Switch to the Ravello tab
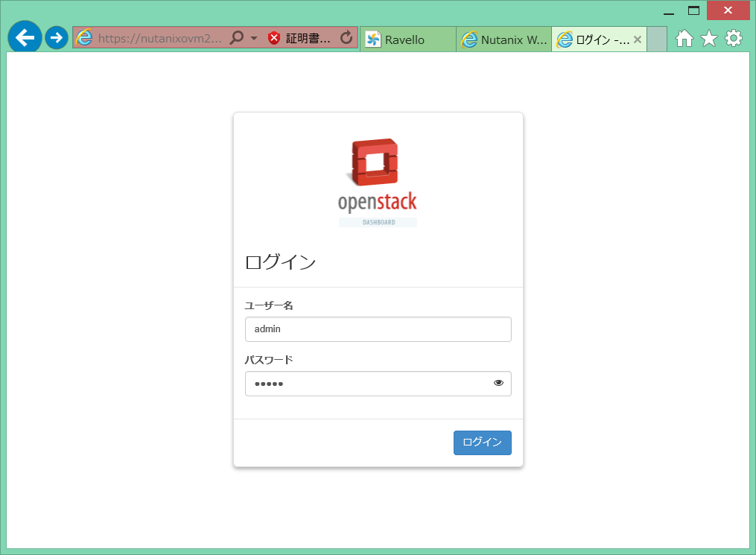This screenshot has height=555, width=756. pyautogui.click(x=407, y=39)
